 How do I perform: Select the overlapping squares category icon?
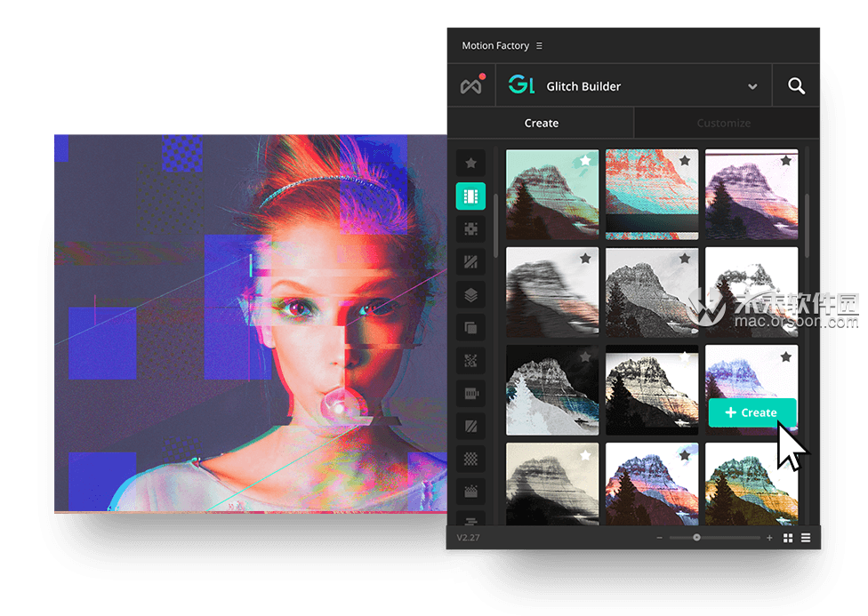click(470, 327)
